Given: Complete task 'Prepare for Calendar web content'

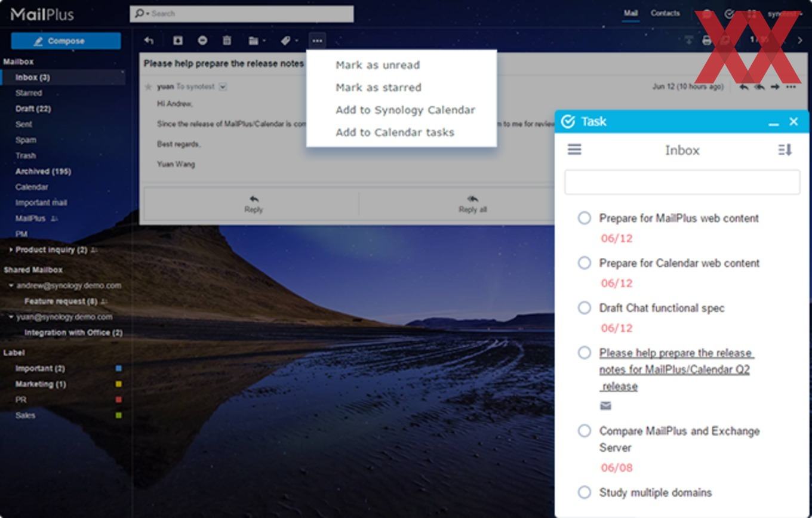Looking at the screenshot, I should pos(585,263).
